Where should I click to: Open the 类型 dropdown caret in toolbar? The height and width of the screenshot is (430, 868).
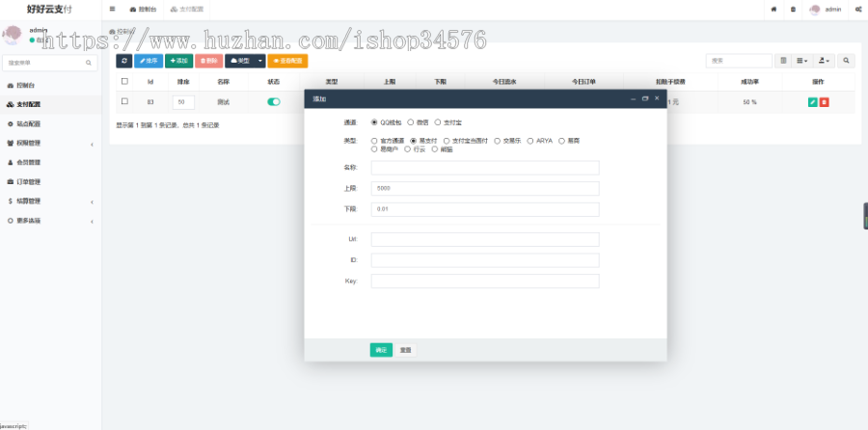(x=260, y=61)
